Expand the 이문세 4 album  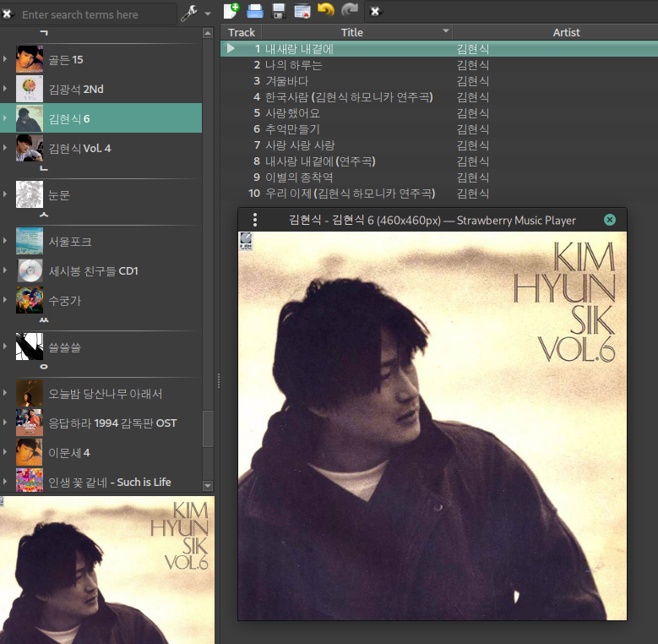5,452
